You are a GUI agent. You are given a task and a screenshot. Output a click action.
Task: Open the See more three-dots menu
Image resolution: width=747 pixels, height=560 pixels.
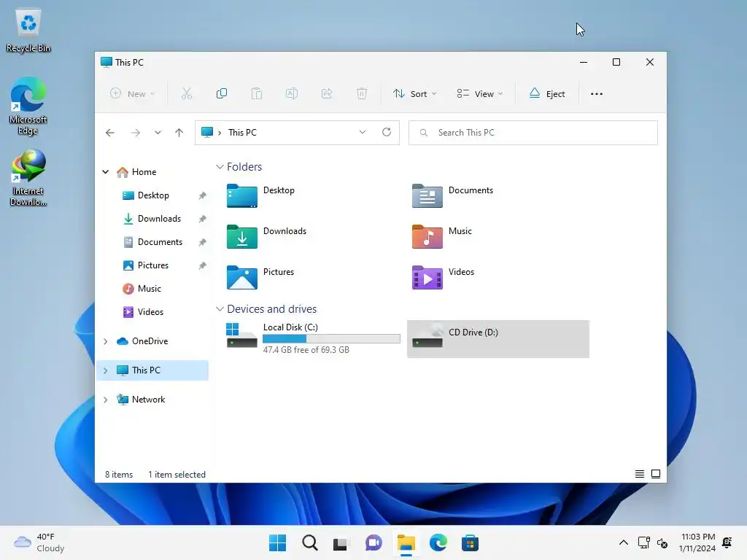tap(597, 94)
